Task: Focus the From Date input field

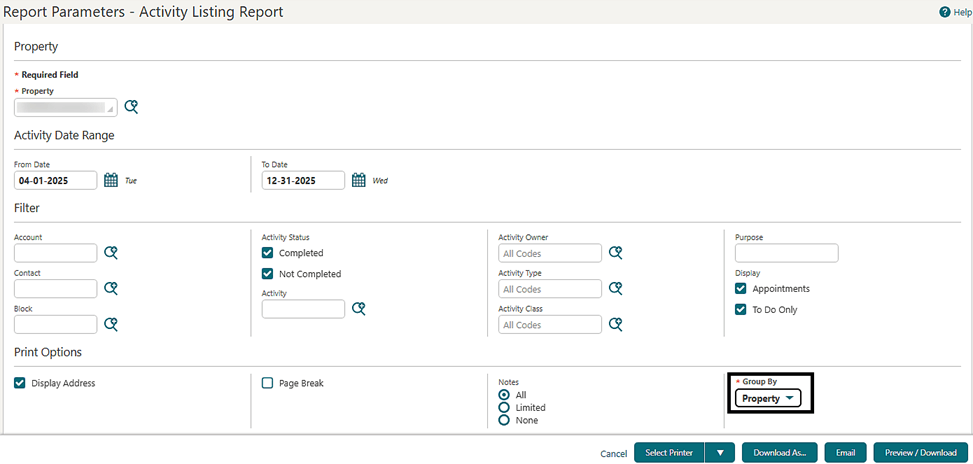Action: (55, 181)
